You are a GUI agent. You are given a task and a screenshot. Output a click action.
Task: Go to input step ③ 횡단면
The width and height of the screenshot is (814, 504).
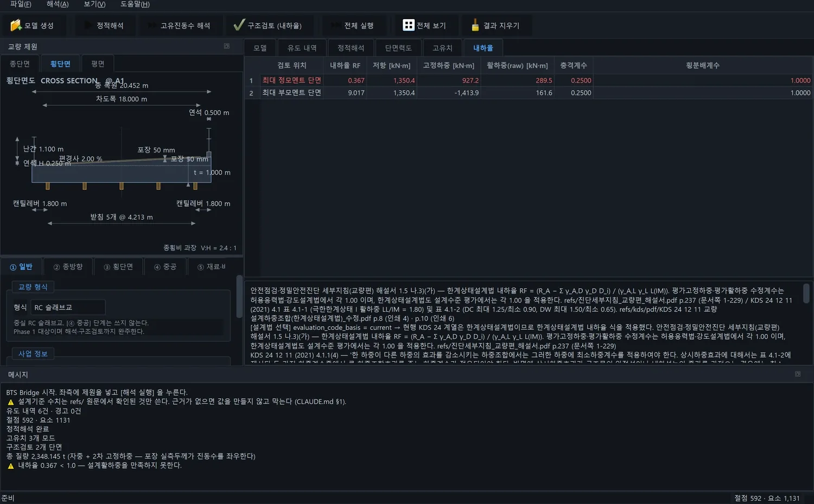point(118,267)
